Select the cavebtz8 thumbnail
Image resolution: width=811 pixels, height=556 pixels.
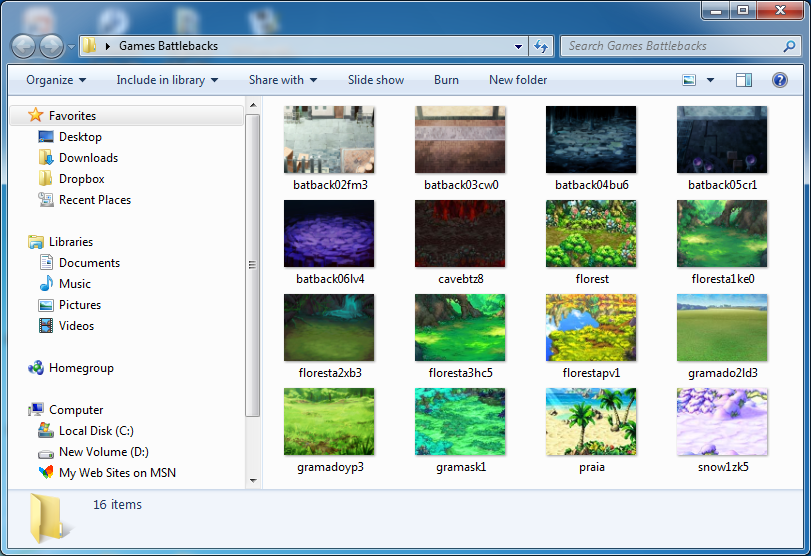coord(460,234)
